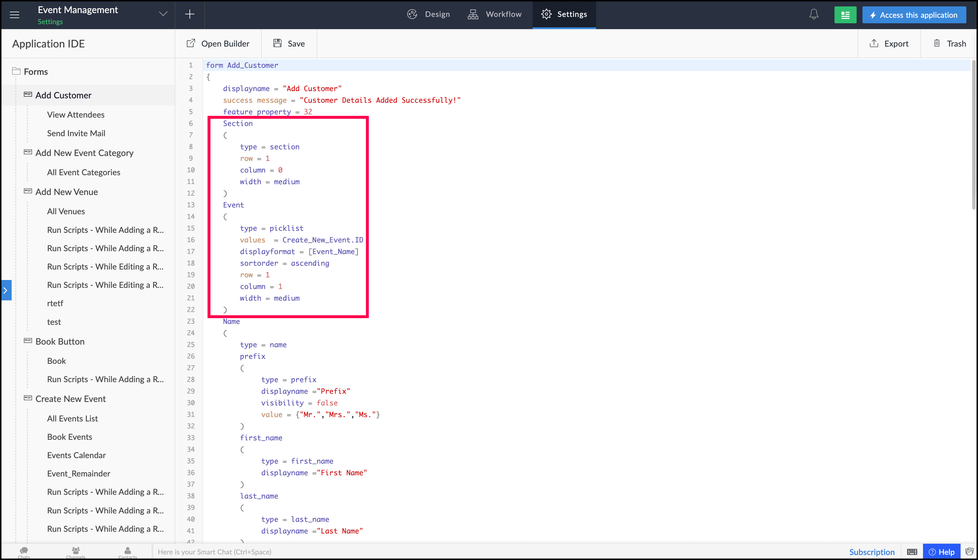Select the Add New Venue form
Viewport: 978px width, 560px height.
pos(67,192)
